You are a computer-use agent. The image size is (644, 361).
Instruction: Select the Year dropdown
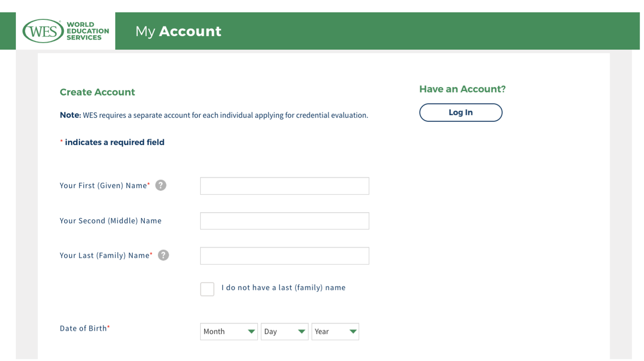coord(335,331)
